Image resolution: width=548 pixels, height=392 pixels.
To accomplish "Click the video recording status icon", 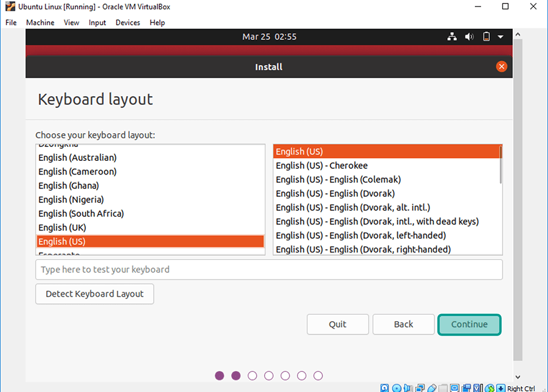I will [466, 388].
